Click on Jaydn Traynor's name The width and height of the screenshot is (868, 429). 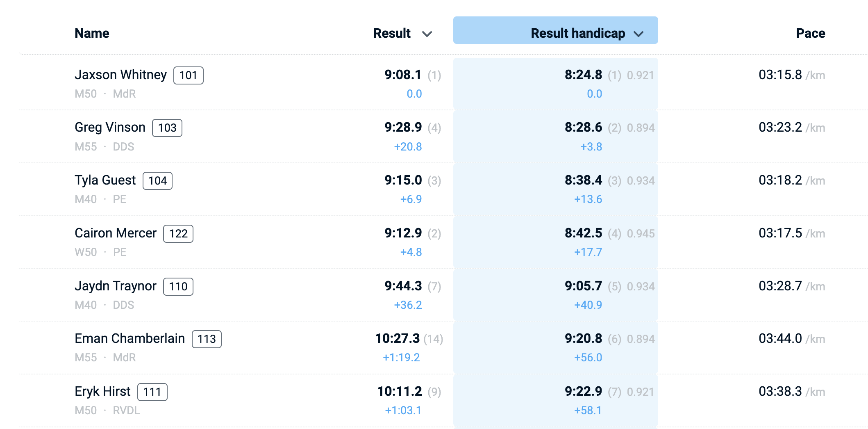(115, 286)
